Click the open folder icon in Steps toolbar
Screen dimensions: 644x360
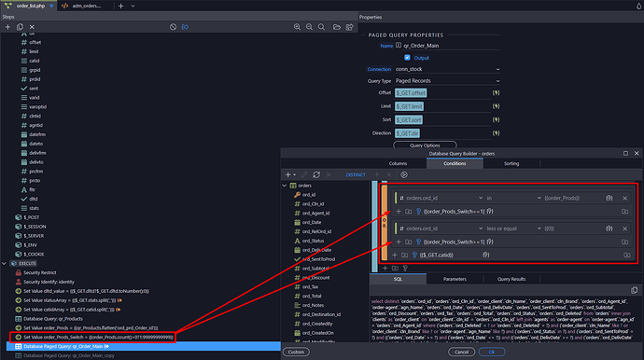coord(337,27)
